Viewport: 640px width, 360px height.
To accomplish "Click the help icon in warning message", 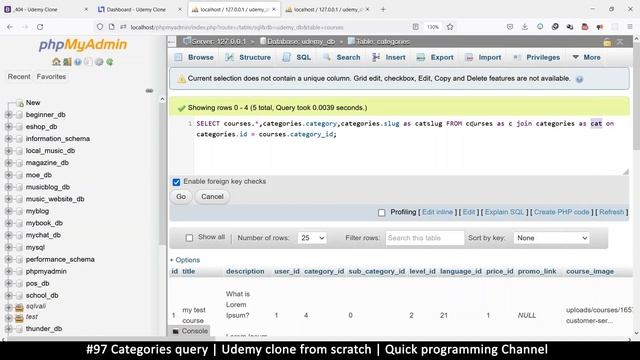I will pos(579,79).
